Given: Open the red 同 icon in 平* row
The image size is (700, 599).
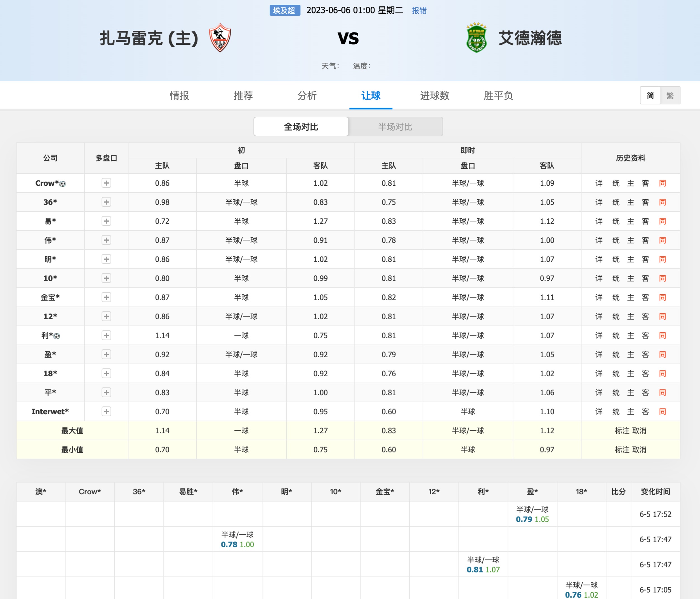Looking at the screenshot, I should click(x=663, y=393).
